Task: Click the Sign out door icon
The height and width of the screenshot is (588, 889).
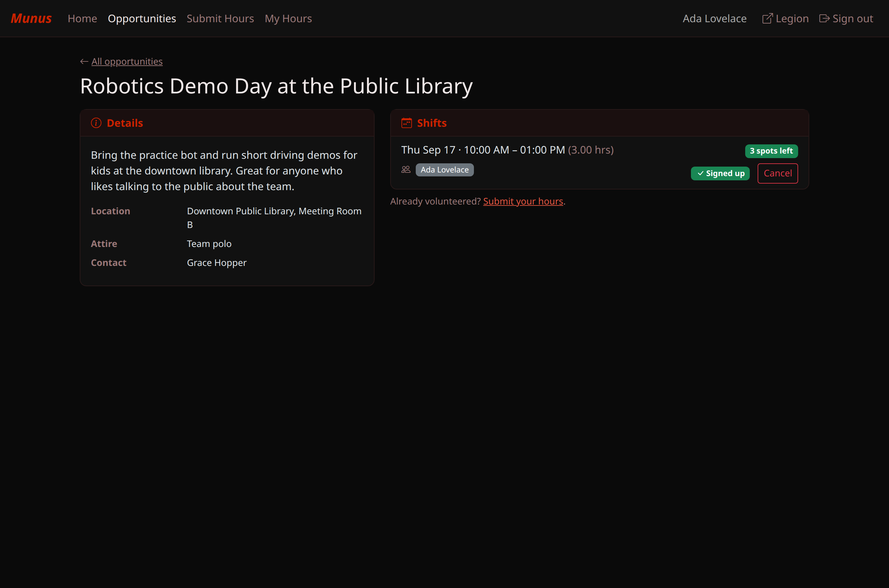Action: click(824, 18)
